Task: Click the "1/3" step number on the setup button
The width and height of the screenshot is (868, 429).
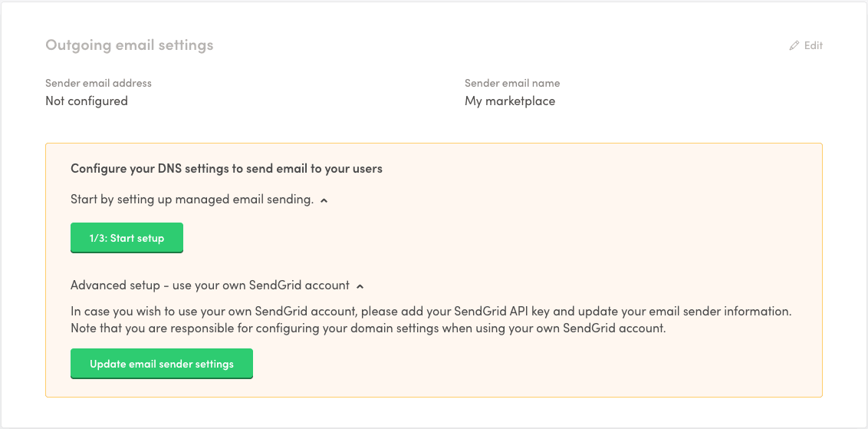Action: (x=97, y=238)
